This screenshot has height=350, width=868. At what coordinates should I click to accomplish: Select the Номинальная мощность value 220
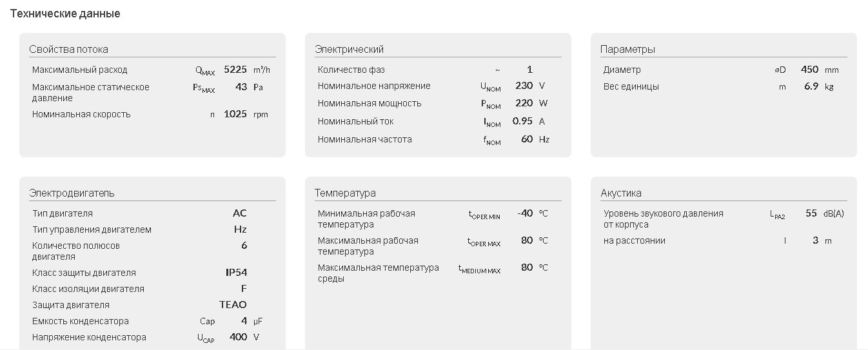pyautogui.click(x=524, y=103)
